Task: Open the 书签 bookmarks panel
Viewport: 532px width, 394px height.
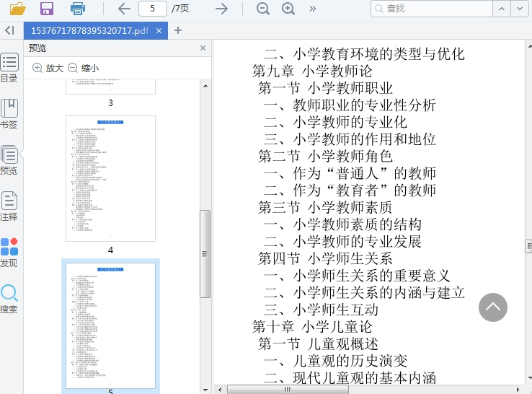Action: click(x=9, y=114)
